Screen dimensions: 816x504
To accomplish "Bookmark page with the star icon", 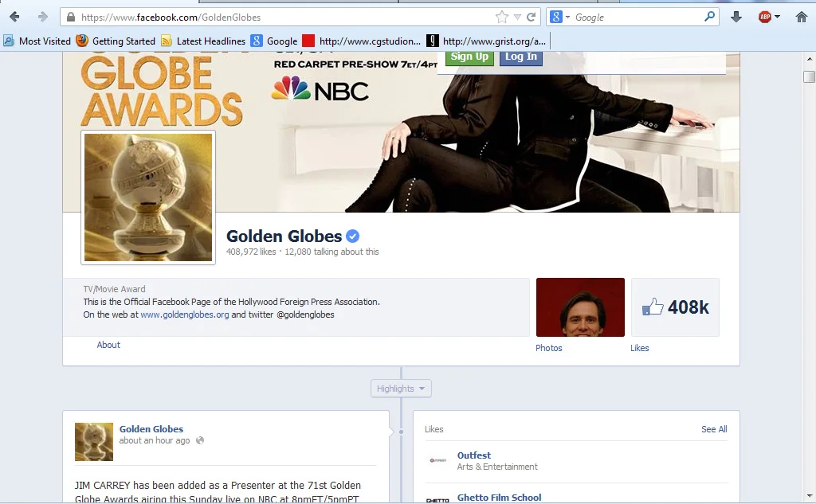I will click(502, 18).
